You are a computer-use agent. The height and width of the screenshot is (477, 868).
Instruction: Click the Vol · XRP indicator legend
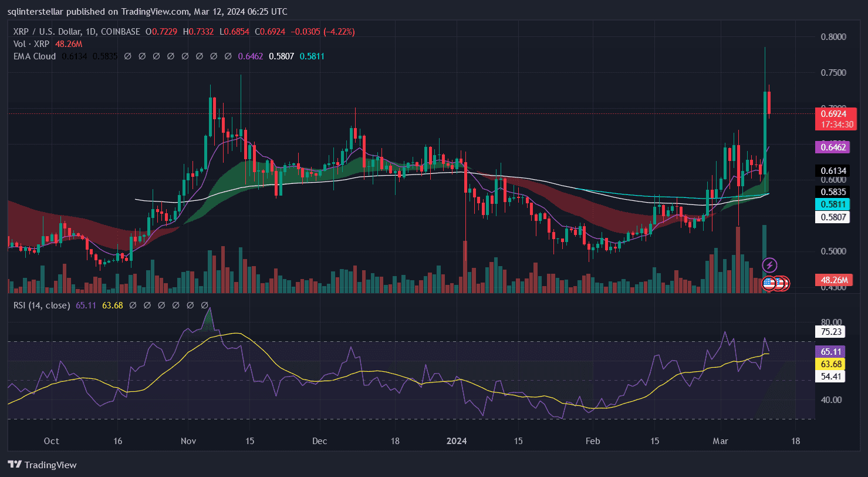[x=32, y=43]
